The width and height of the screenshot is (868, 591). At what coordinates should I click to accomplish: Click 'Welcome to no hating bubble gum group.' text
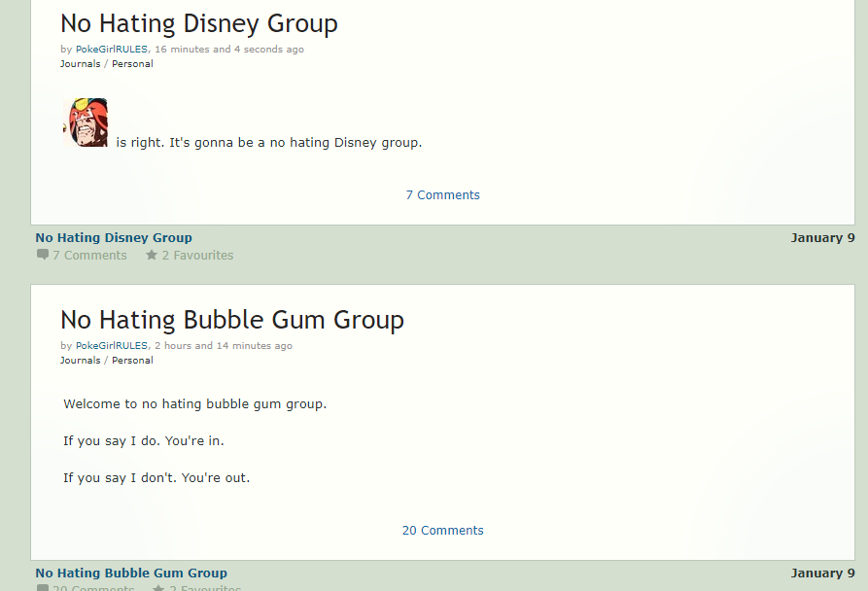coord(194,404)
